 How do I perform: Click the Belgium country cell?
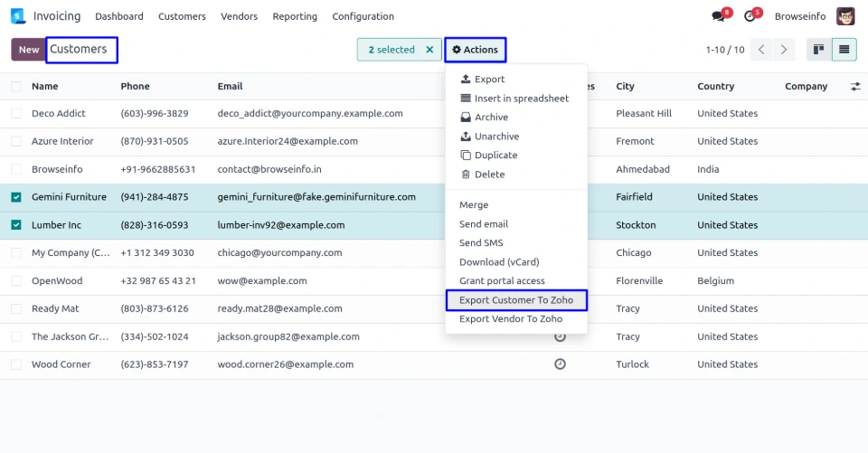(x=715, y=281)
